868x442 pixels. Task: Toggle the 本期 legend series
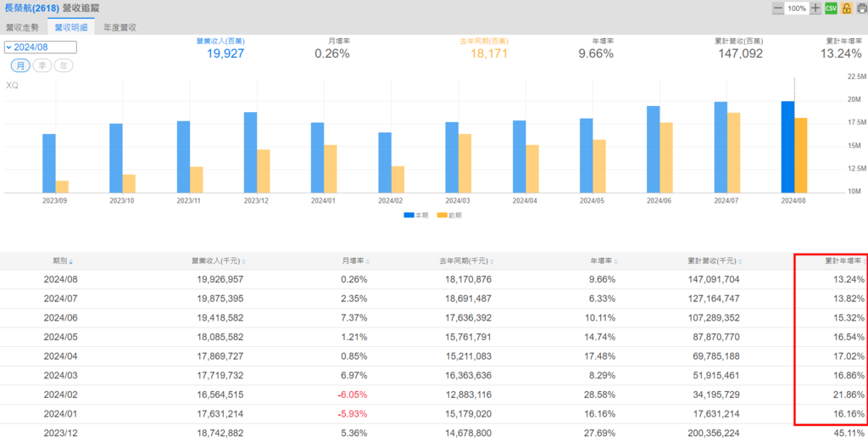(415, 215)
